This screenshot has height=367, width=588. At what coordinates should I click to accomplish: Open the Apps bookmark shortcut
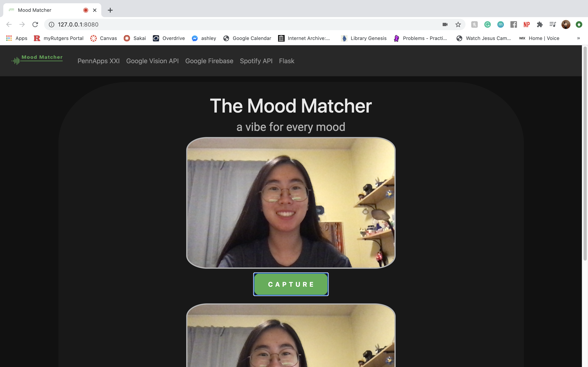(x=17, y=38)
